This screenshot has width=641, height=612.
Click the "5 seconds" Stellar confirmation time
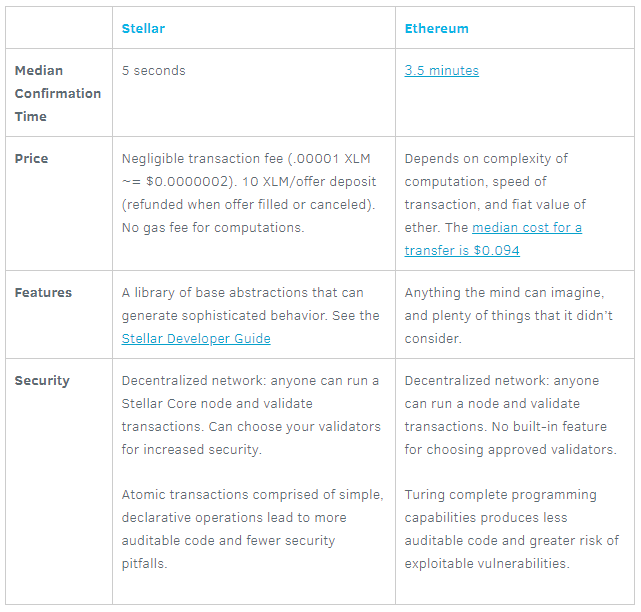[153, 71]
